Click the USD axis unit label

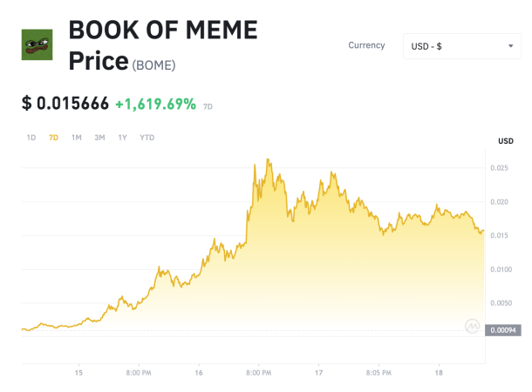pos(505,141)
